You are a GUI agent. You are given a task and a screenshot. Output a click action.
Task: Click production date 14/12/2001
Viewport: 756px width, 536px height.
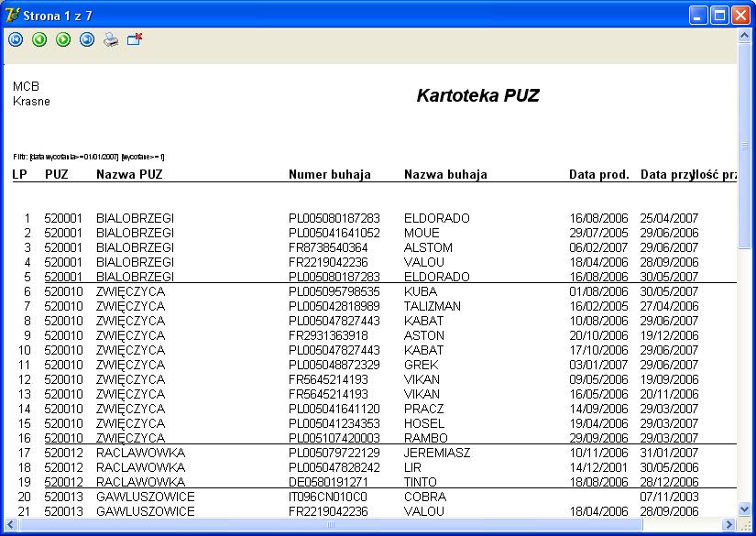598,467
